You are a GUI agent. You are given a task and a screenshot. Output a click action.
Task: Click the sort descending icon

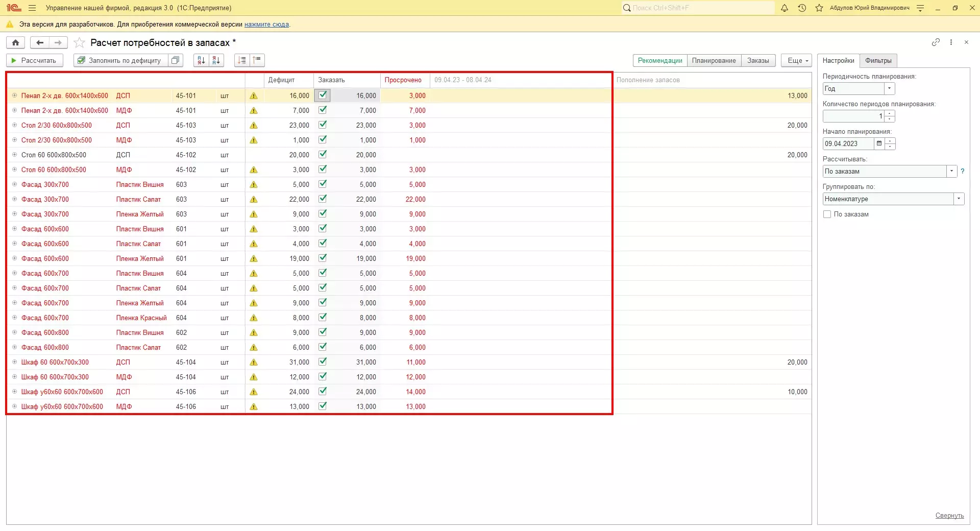coord(216,60)
